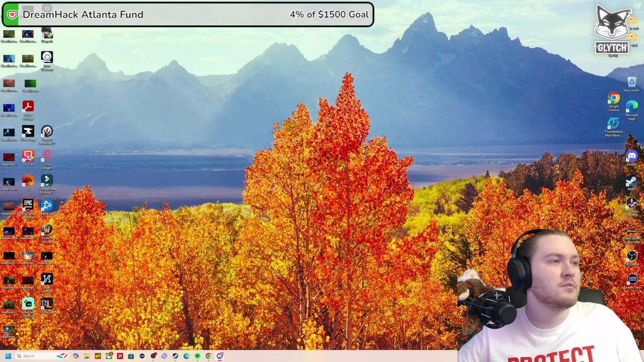Viewport: 644px width, 362px height.
Task: Open Discord desktop shortcut
Action: pos(632,158)
